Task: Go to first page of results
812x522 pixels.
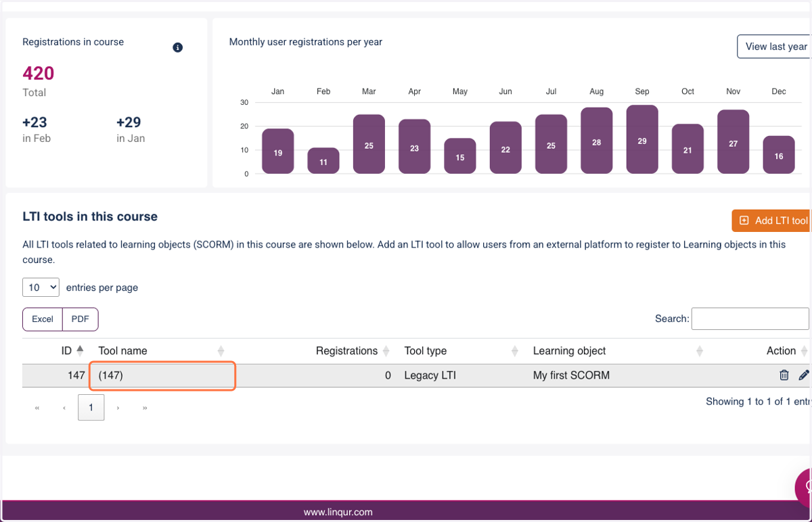Action: (x=37, y=408)
